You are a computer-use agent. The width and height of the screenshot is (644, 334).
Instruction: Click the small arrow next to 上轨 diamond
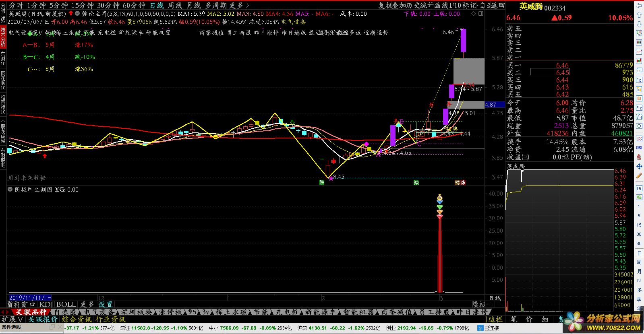click(481, 14)
